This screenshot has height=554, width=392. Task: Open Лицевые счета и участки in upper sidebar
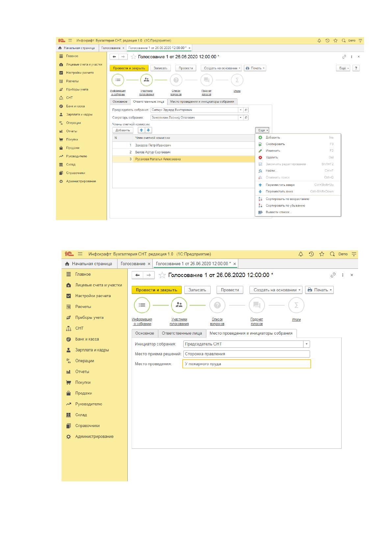pos(84,64)
